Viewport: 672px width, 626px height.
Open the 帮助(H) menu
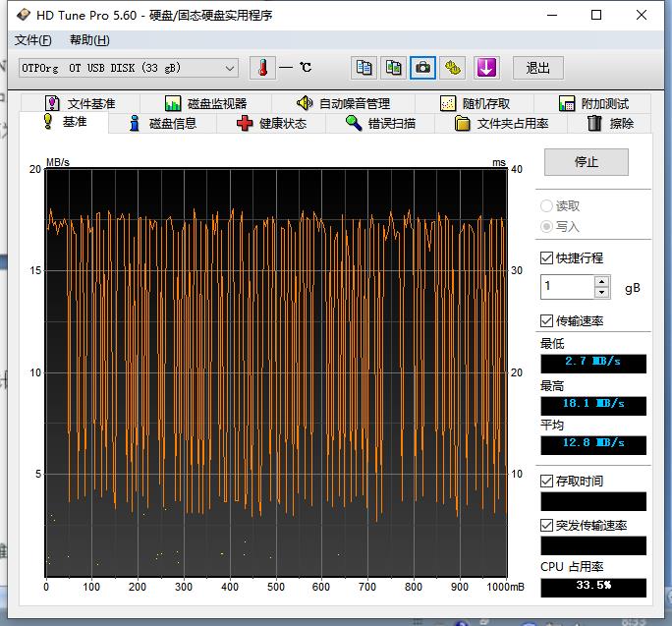click(x=89, y=40)
